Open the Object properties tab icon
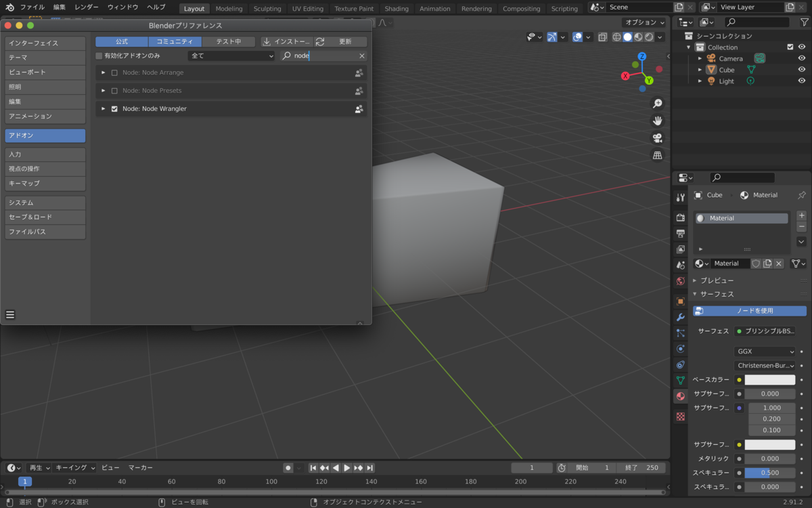The height and width of the screenshot is (508, 812). click(681, 301)
